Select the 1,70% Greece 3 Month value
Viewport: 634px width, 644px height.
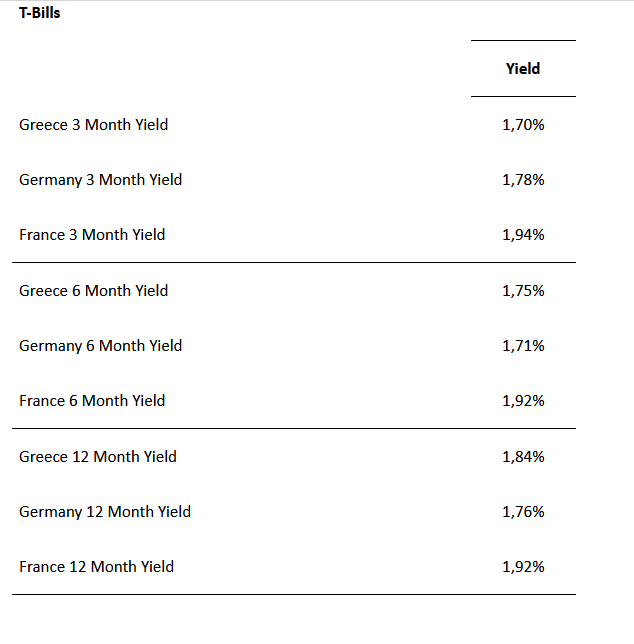point(523,125)
